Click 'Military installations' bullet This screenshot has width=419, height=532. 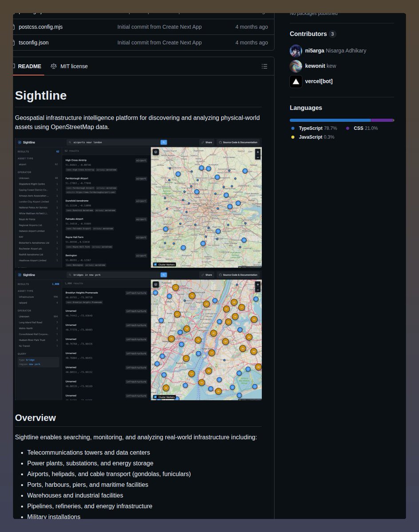point(54,516)
